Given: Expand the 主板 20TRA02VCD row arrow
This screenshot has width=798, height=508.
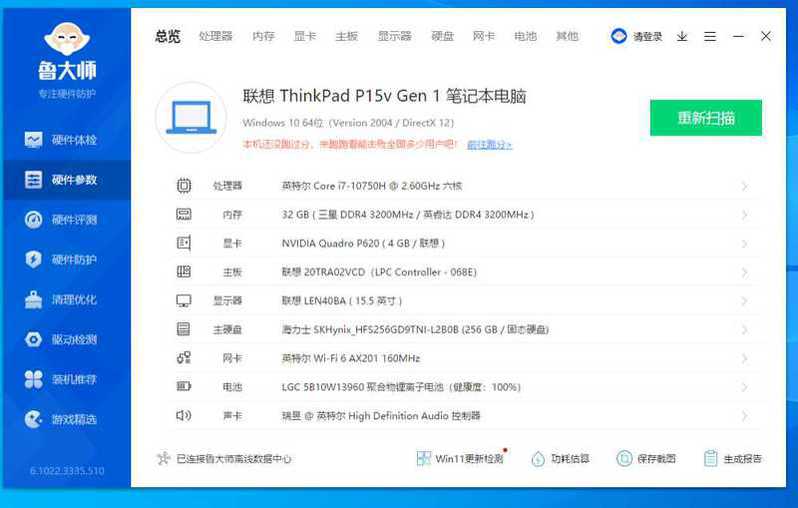Looking at the screenshot, I should point(745,272).
